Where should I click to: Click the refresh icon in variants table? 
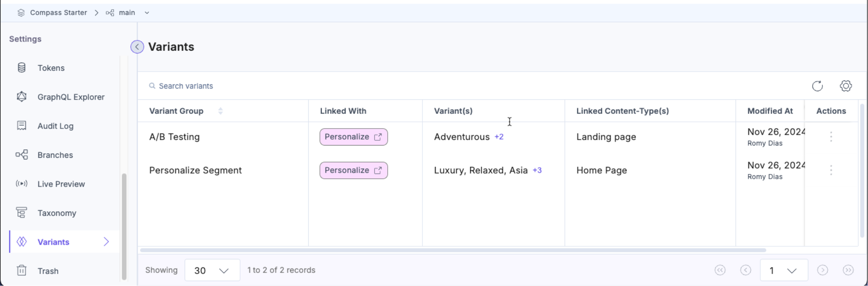coord(817,86)
